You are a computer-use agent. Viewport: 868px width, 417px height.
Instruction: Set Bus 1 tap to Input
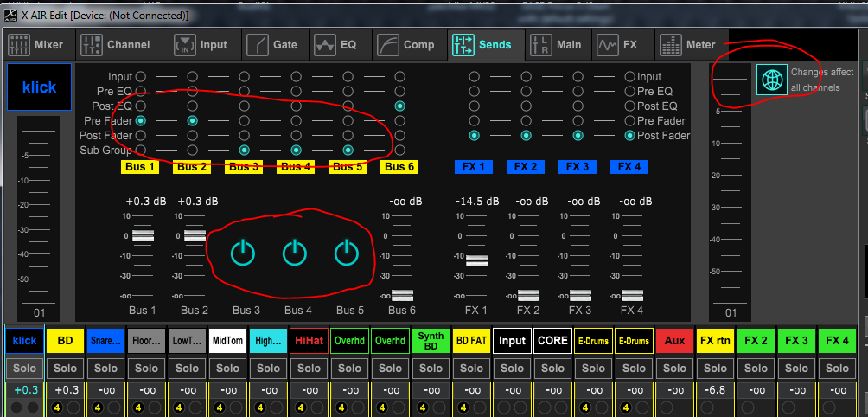point(141,76)
